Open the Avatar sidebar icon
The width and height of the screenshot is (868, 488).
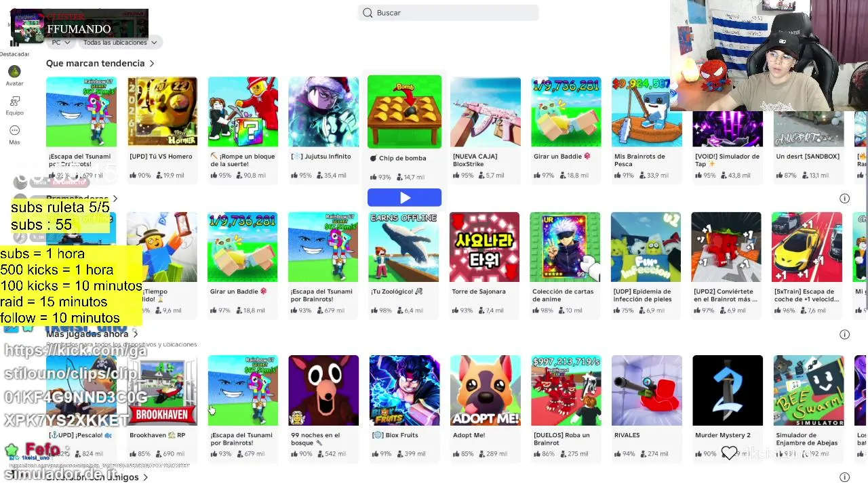point(14,71)
